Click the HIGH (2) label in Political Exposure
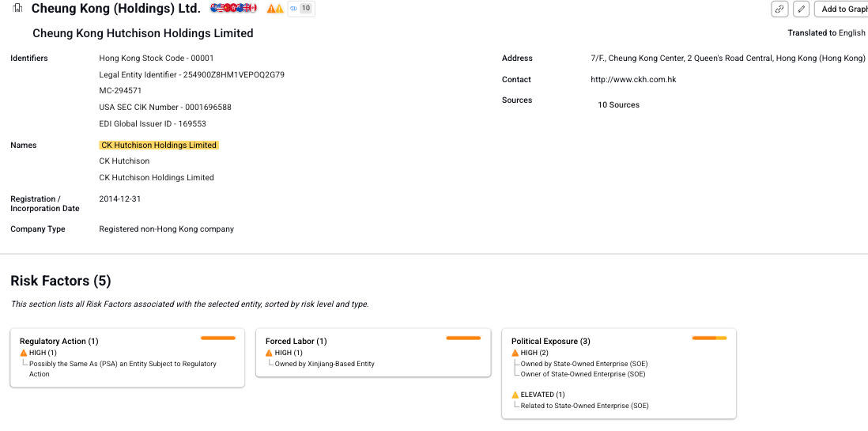 [x=534, y=353]
